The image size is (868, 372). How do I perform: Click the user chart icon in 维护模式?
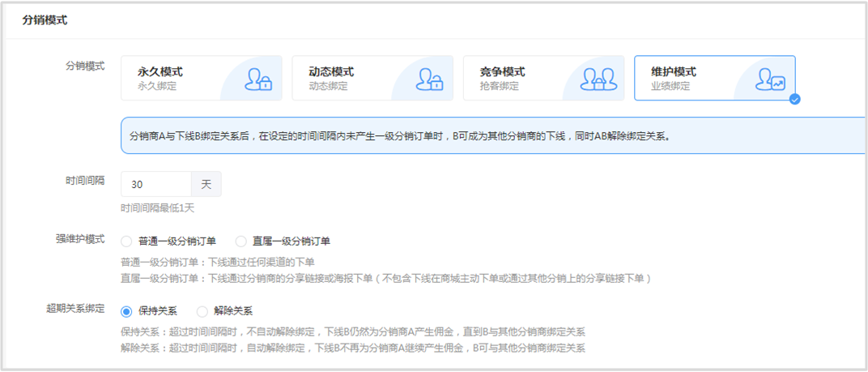(770, 79)
